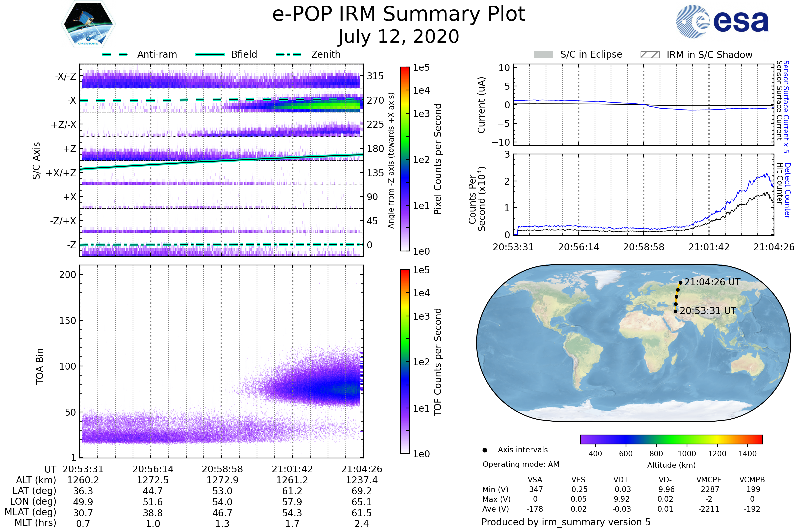Click the Pixel Counts per Second colorbar
Viewport: 798px width, 532px height.
pos(405,159)
